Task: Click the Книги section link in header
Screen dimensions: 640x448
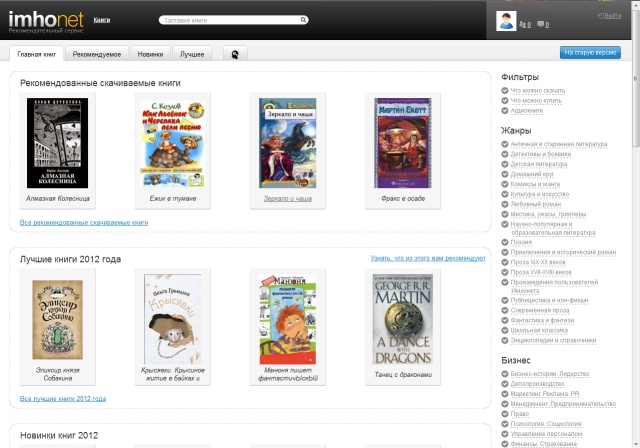Action: [x=102, y=20]
